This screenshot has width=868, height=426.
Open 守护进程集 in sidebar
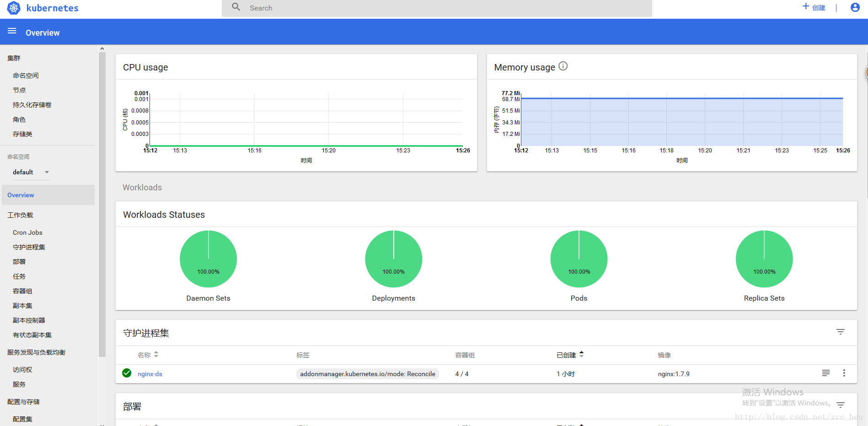tap(29, 247)
